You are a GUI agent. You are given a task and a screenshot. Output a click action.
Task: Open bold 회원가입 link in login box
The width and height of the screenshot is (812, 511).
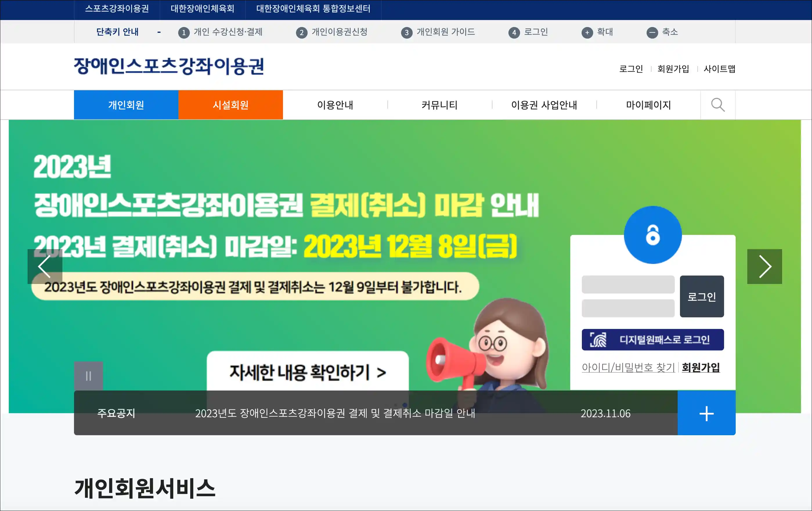point(701,367)
